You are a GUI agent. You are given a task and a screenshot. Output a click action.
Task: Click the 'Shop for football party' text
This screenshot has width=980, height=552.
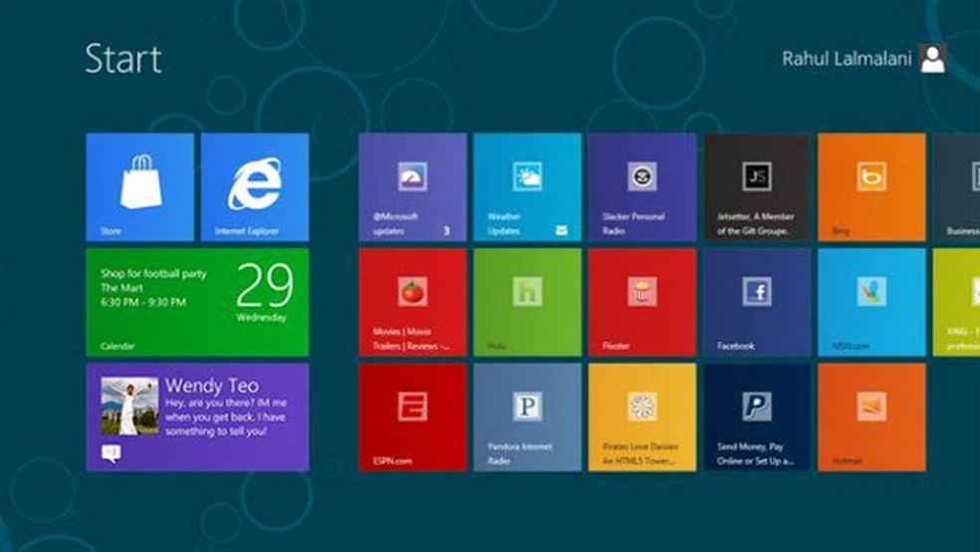(153, 274)
